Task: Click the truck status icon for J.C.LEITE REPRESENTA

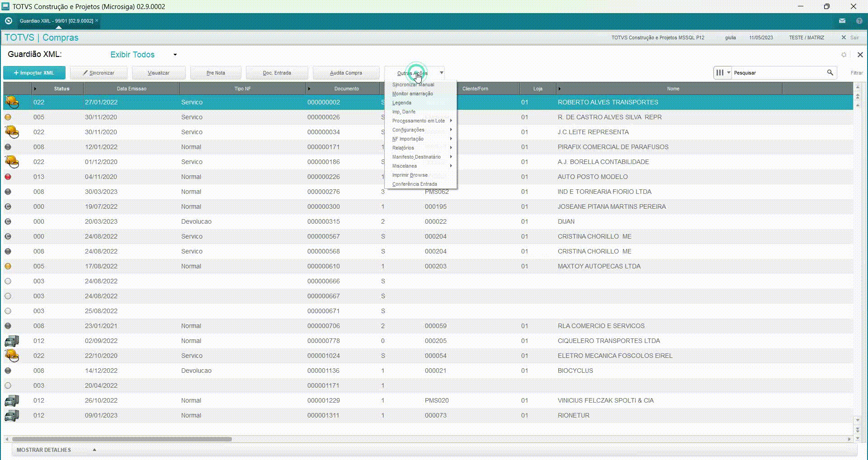Action: click(x=12, y=132)
